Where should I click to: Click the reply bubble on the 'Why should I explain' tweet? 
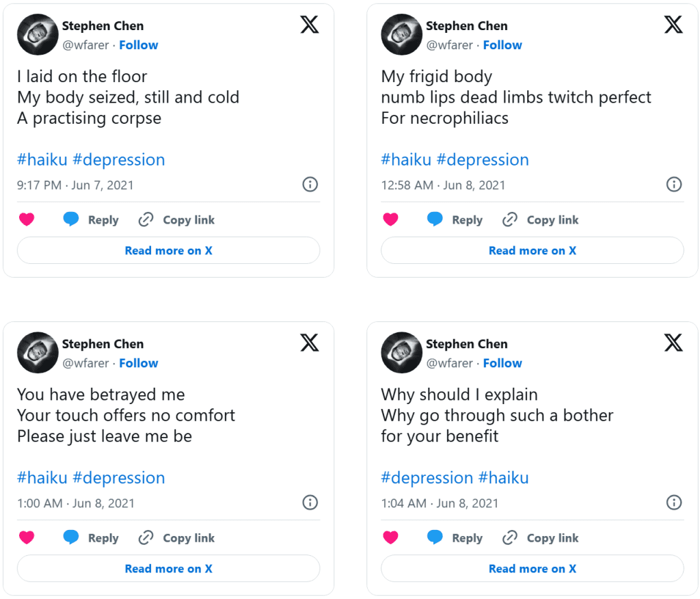point(435,537)
